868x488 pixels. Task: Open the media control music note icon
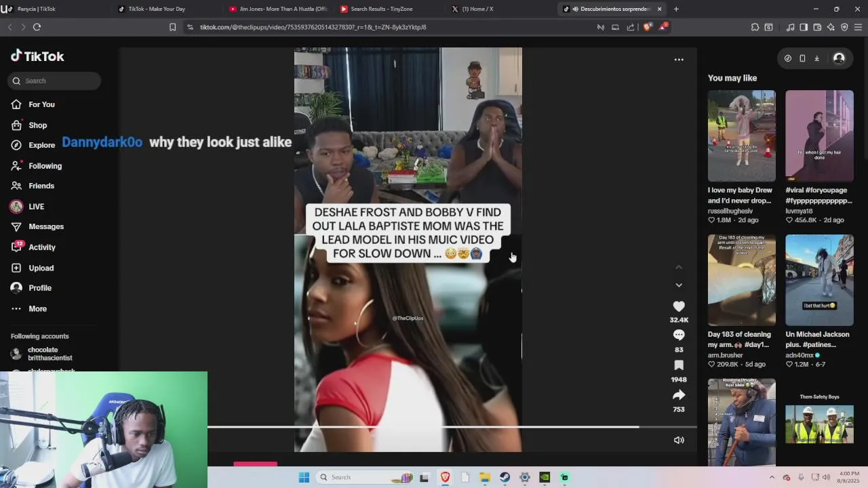pos(790,27)
